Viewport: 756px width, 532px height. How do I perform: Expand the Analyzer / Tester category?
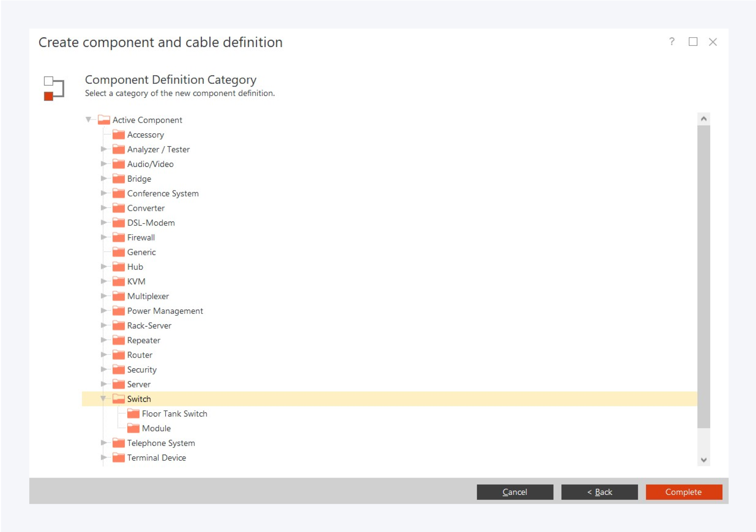(103, 149)
